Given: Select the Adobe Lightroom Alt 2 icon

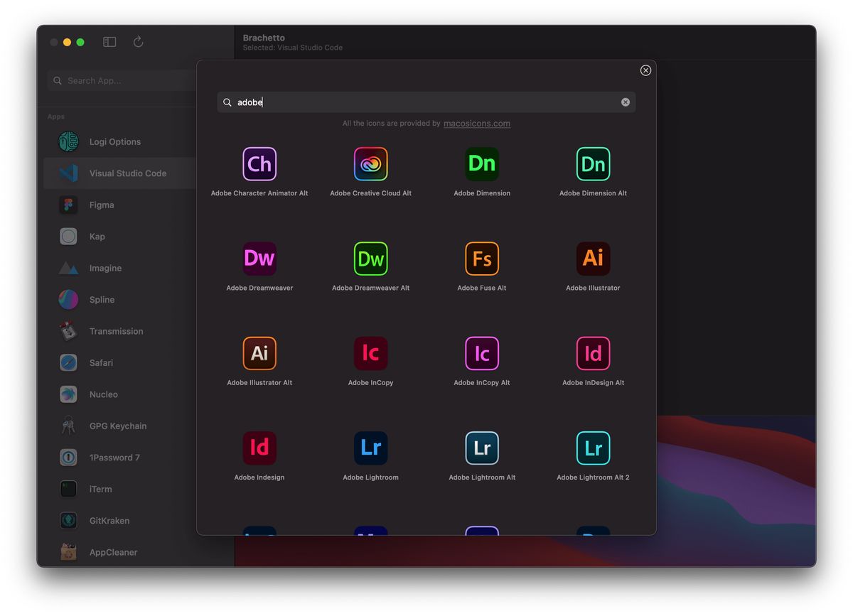Looking at the screenshot, I should [594, 448].
